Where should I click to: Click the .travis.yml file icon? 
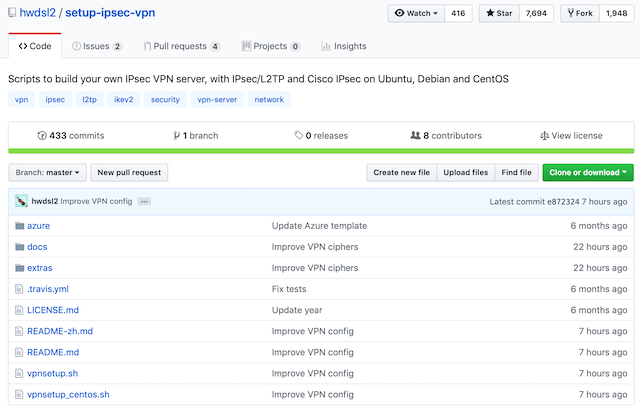(19, 289)
